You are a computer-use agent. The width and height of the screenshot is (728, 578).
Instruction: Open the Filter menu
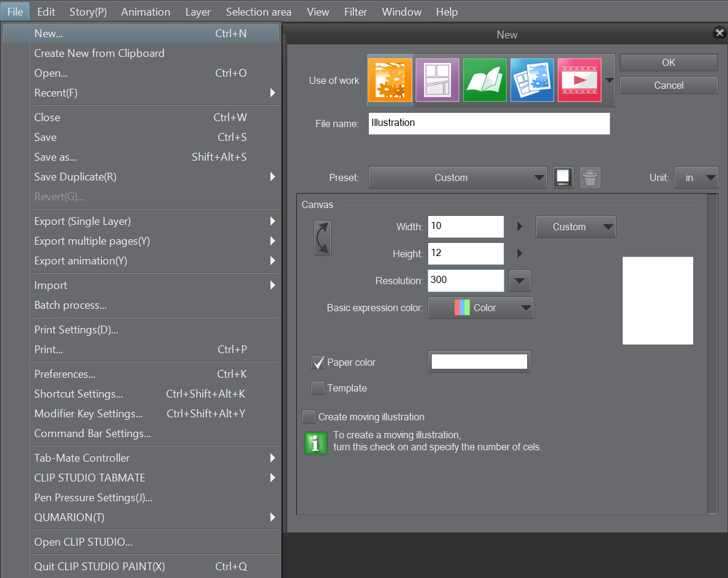coord(356,11)
